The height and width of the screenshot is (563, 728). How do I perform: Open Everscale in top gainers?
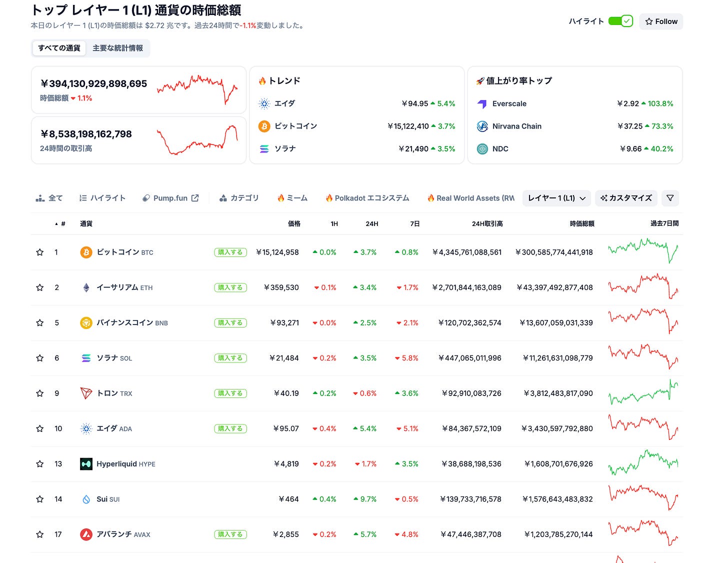(509, 103)
